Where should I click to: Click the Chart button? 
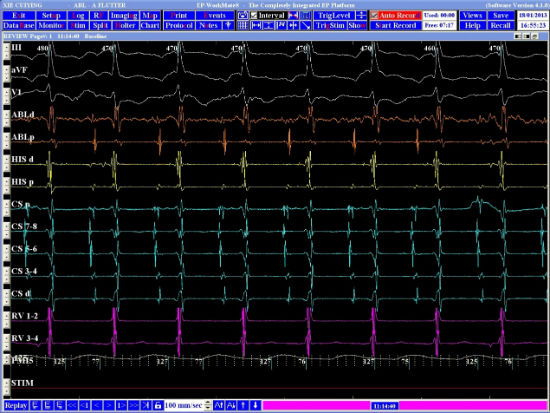pyautogui.click(x=150, y=26)
